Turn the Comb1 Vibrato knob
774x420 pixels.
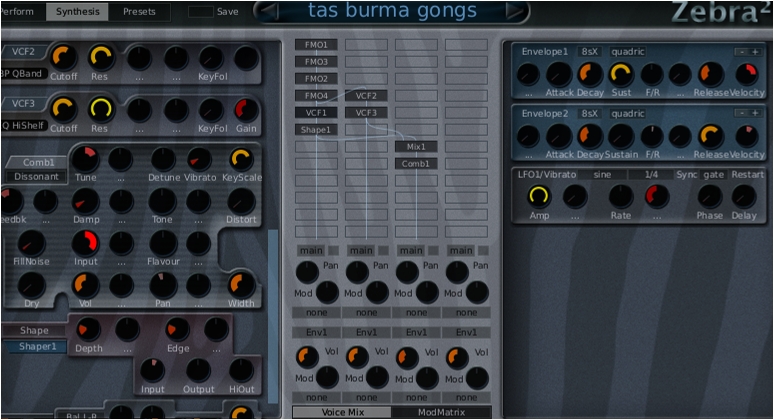click(x=199, y=159)
